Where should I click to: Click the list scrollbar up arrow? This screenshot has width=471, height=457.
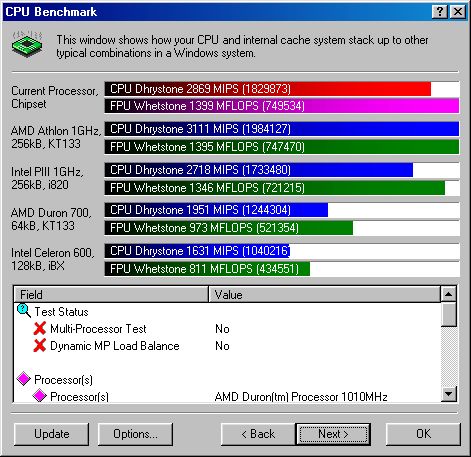tap(448, 294)
